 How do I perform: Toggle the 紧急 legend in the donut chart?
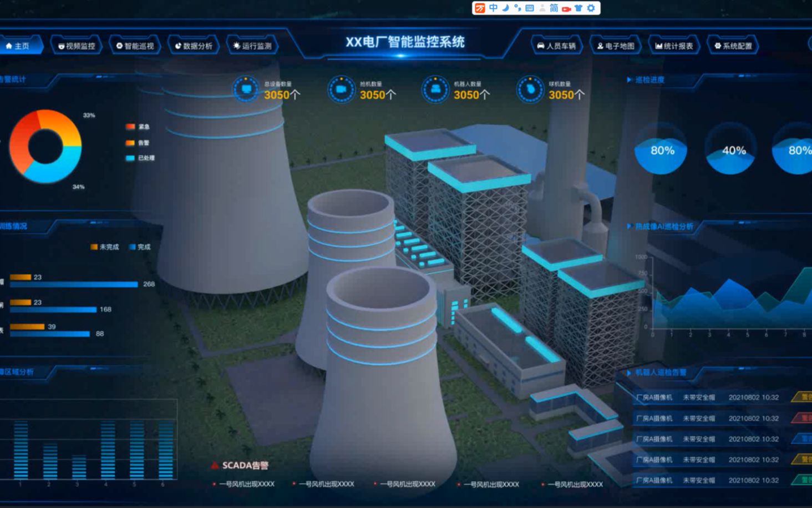coord(138,127)
